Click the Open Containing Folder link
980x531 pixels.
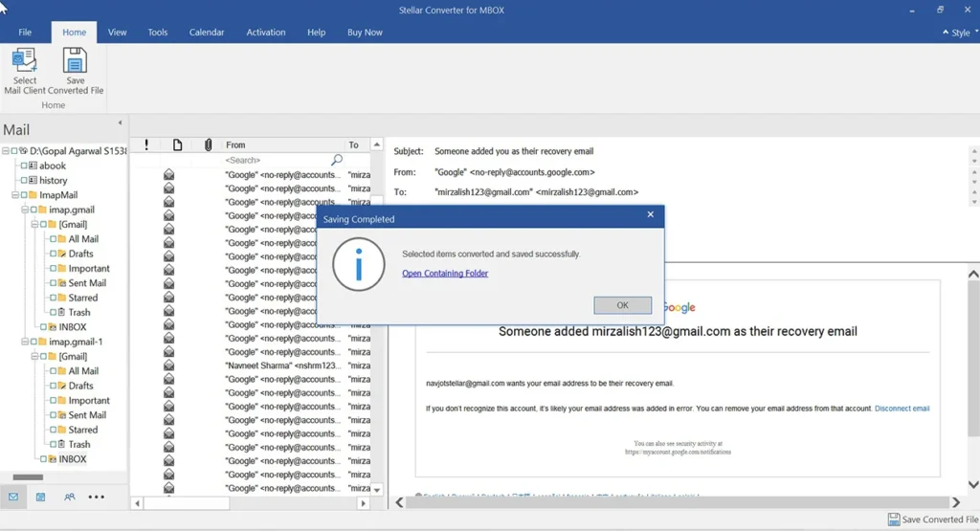pos(445,273)
